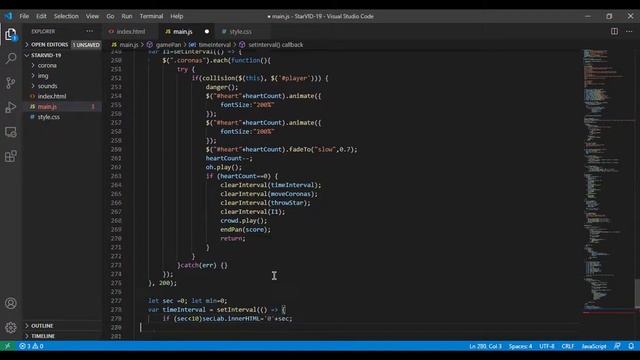This screenshot has height=360, width=640.
Task: Click the split editor right icon
Action: click(614, 31)
